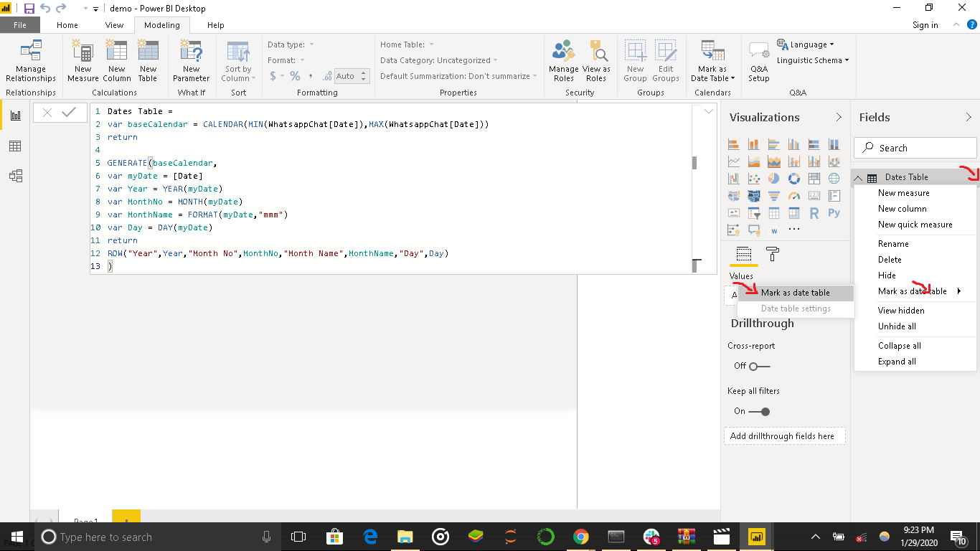
Task: Open File Explorer from the Windows taskbar
Action: [405, 537]
